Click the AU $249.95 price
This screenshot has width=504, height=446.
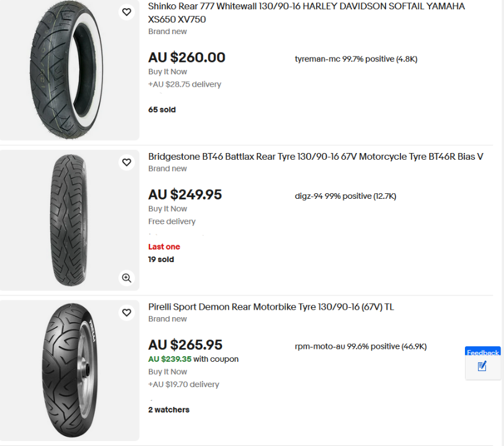point(185,195)
